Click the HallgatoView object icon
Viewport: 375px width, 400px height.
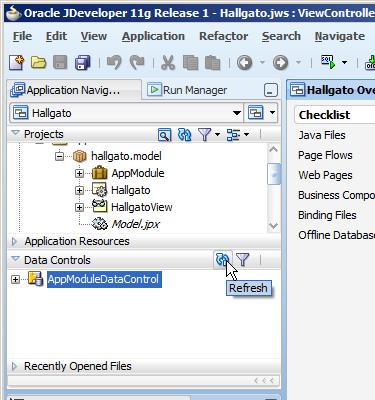pos(99,207)
